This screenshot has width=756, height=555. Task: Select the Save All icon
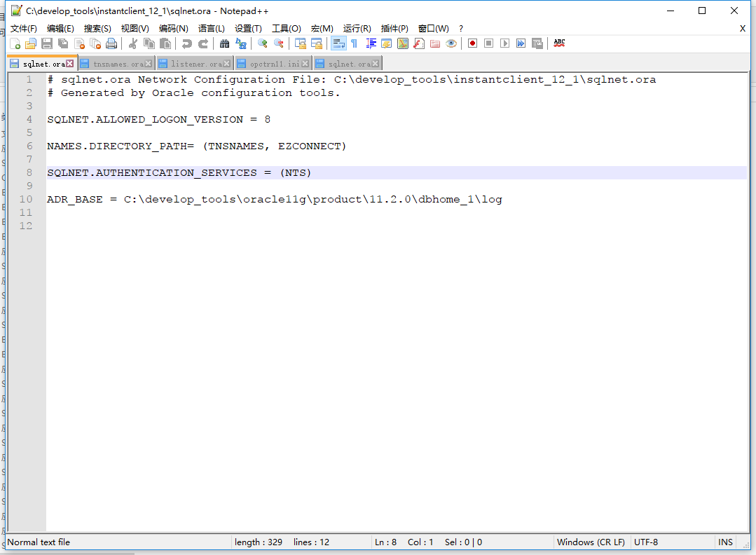pyautogui.click(x=62, y=43)
